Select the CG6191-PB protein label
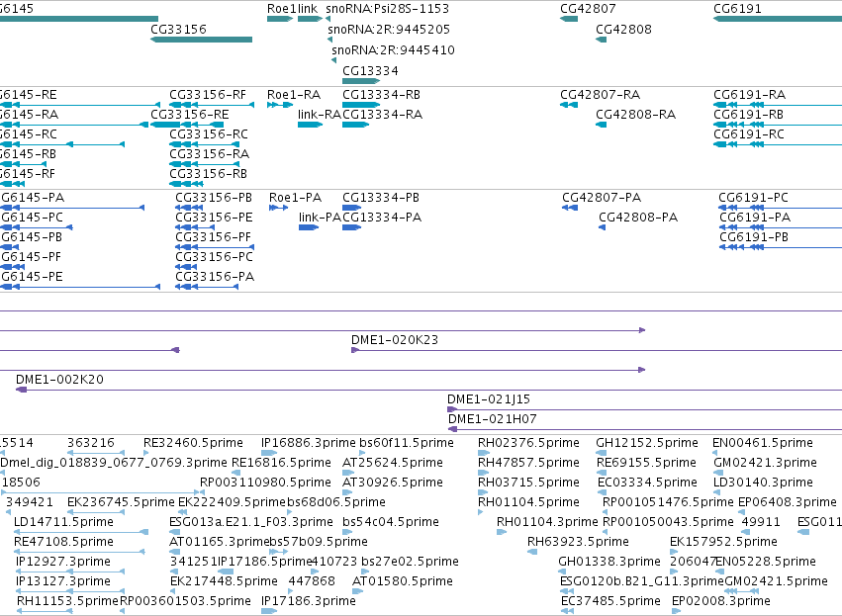Viewport: 842px width, 616px height. (x=754, y=237)
